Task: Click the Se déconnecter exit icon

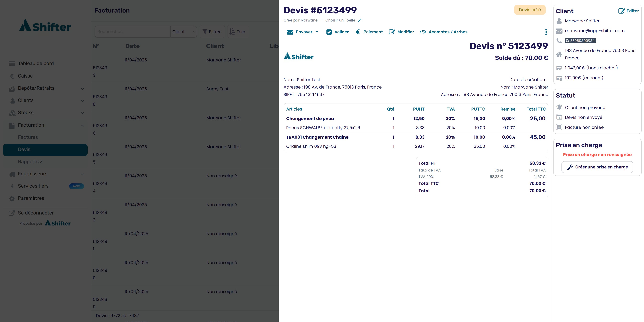Action: pyautogui.click(x=12, y=213)
